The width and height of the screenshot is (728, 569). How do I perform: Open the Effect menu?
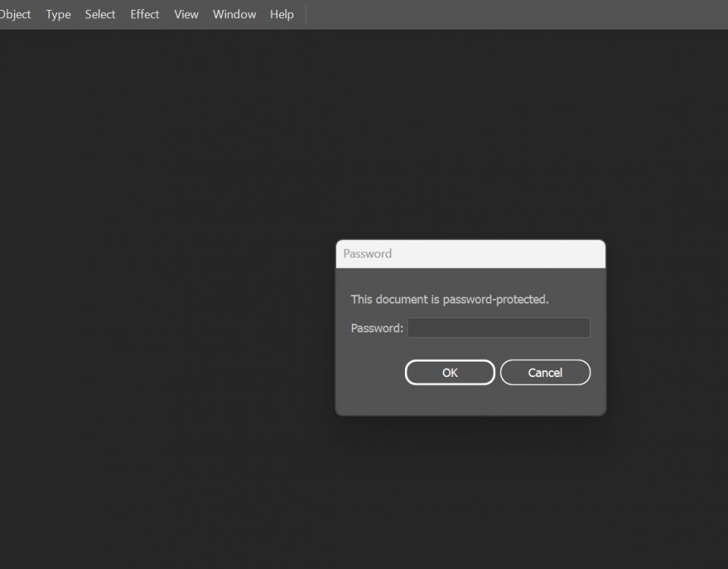tap(145, 14)
